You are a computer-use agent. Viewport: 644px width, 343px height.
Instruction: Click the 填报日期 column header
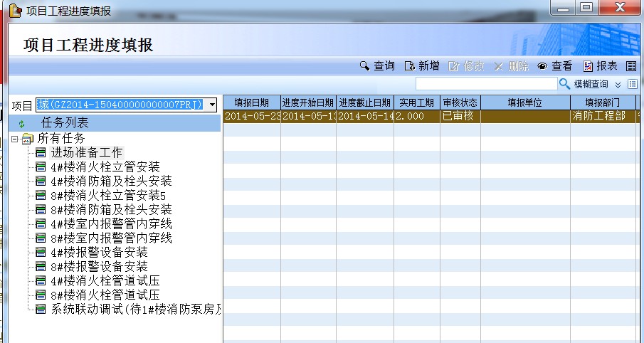[x=252, y=102]
